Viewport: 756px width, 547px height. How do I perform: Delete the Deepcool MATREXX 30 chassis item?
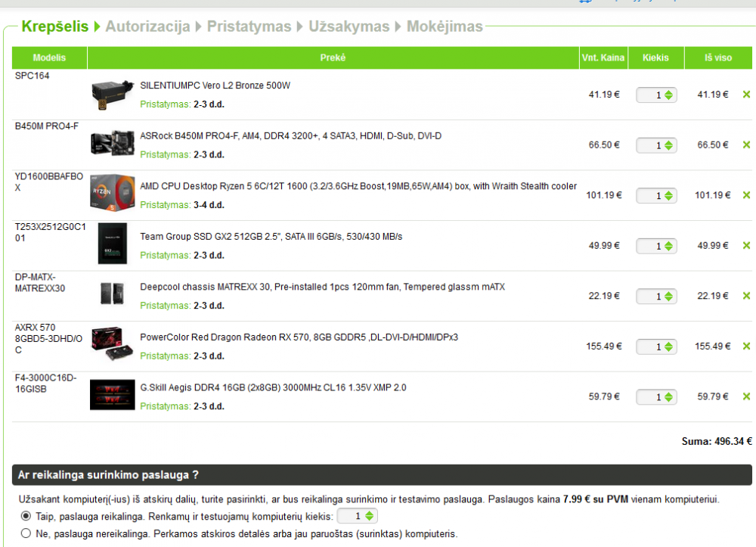[x=746, y=296]
